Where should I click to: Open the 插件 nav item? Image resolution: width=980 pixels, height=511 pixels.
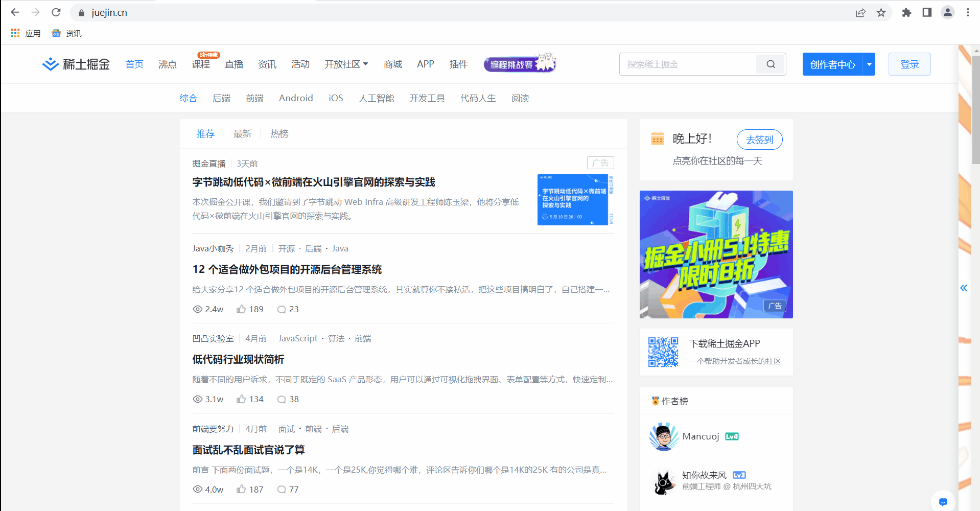[x=458, y=64]
